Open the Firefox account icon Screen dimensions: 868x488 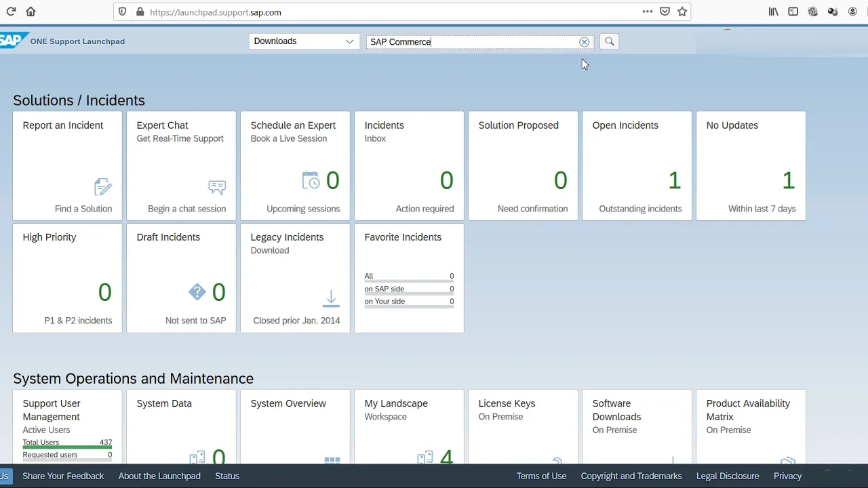pos(852,12)
